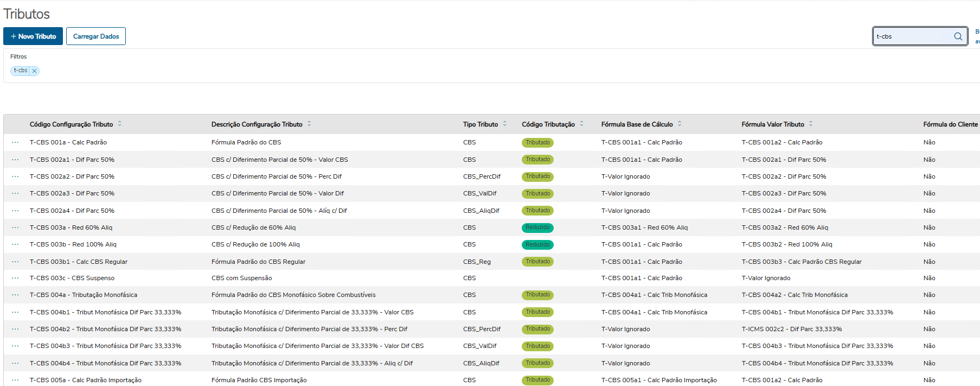980x386 pixels.
Task: Focus the t-cbs search field
Action: click(913, 36)
